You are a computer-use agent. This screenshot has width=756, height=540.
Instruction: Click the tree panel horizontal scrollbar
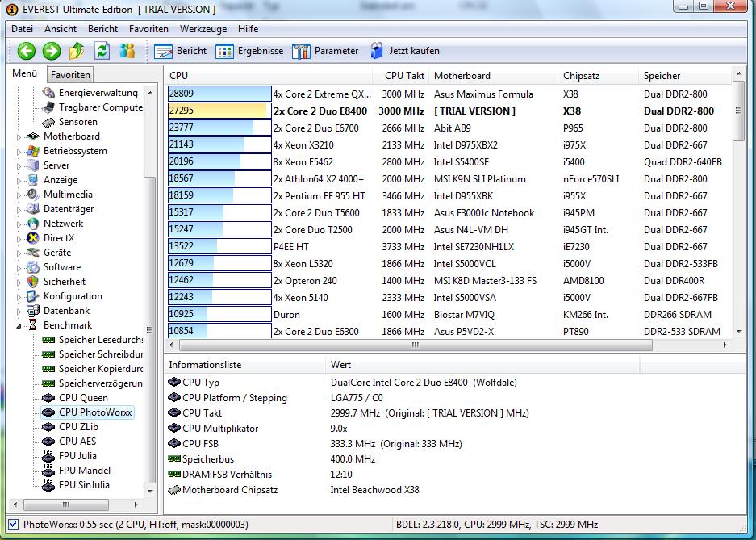[x=66, y=504]
